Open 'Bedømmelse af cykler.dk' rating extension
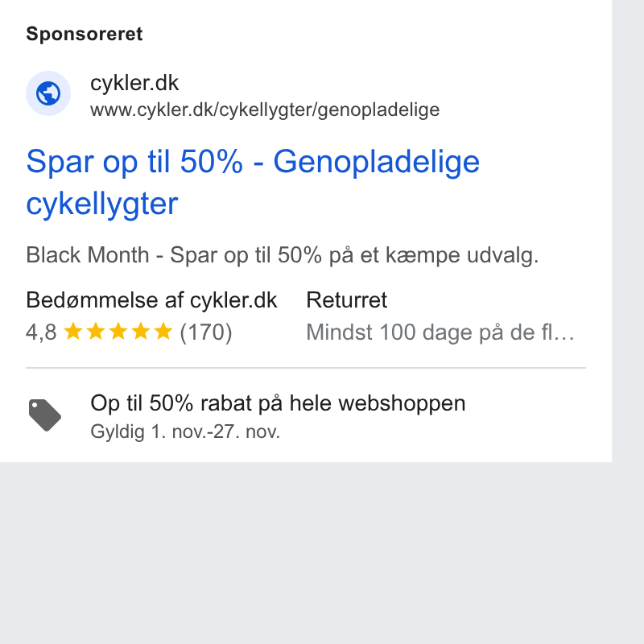This screenshot has width=644, height=644. [x=151, y=299]
